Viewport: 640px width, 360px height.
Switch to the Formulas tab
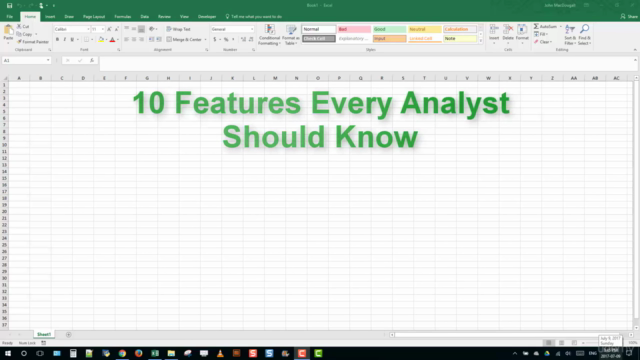tap(122, 17)
